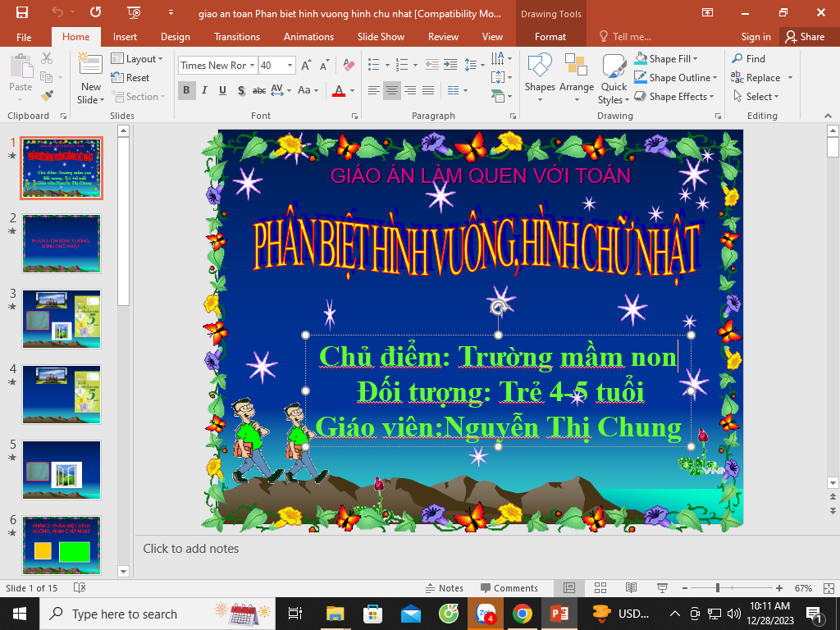Open the Animations ribbon tab
Screen dimensions: 840x630
(308, 37)
